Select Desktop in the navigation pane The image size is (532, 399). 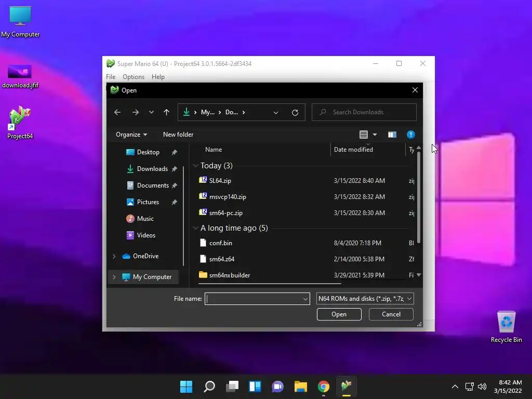[148, 152]
